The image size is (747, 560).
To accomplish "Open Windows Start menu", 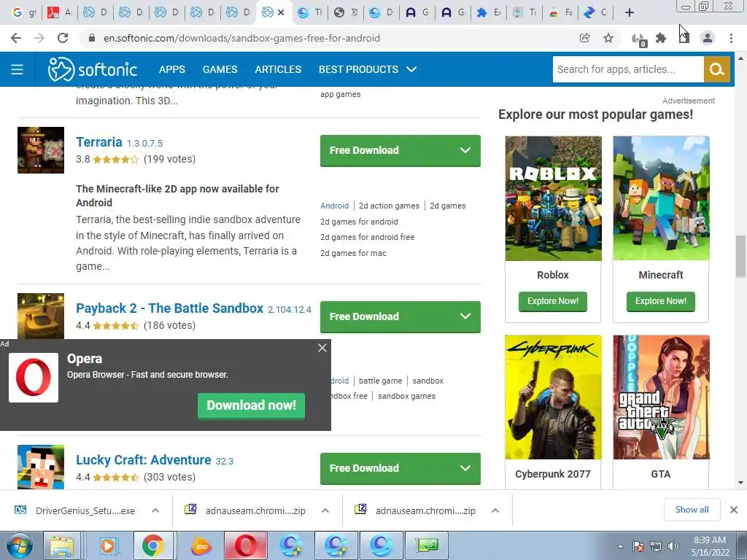I will (20, 545).
